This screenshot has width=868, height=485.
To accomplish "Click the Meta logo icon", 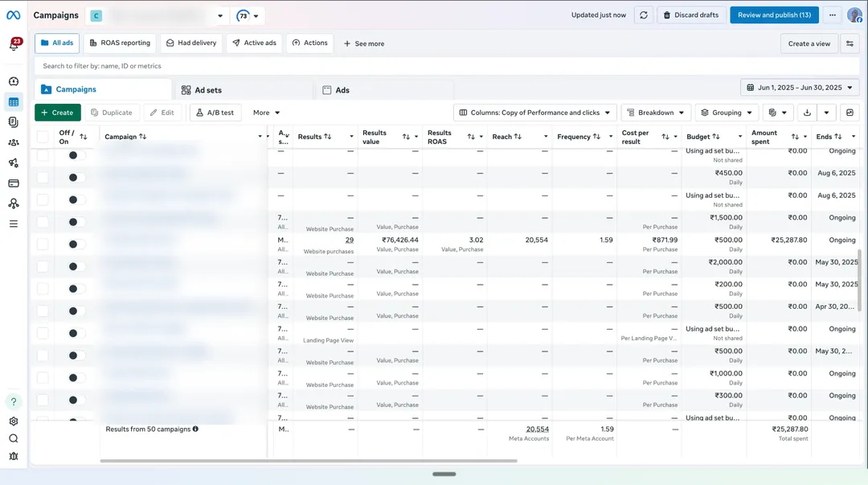I will 14,15.
